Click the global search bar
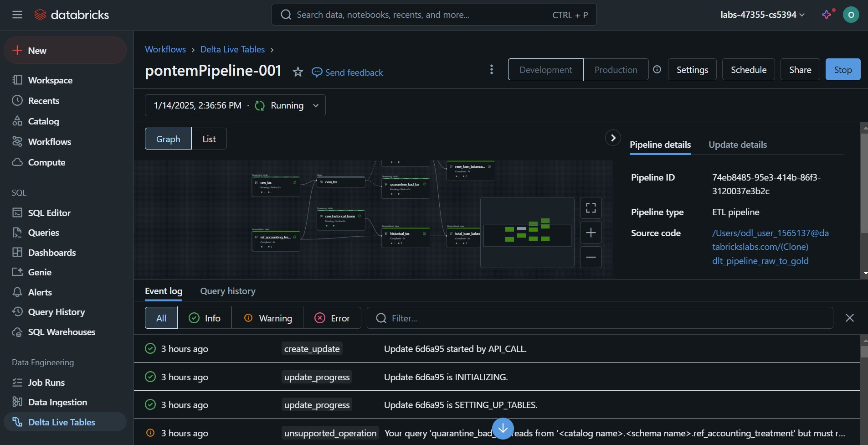868x445 pixels. pos(434,15)
